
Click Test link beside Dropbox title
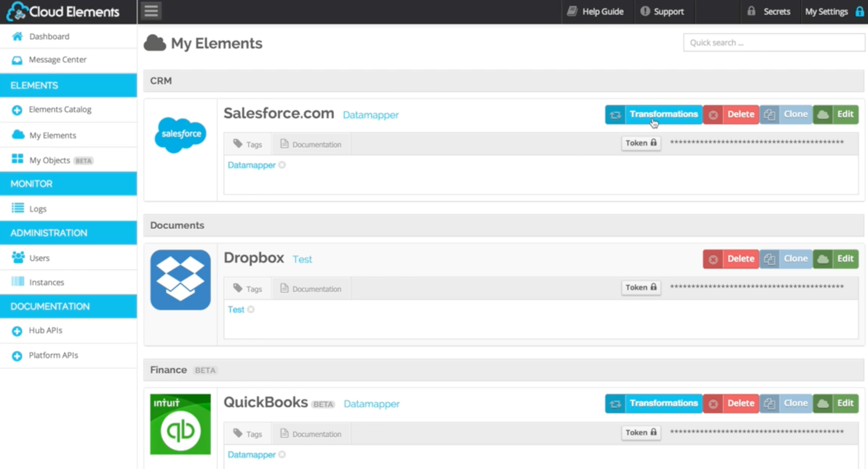point(302,259)
